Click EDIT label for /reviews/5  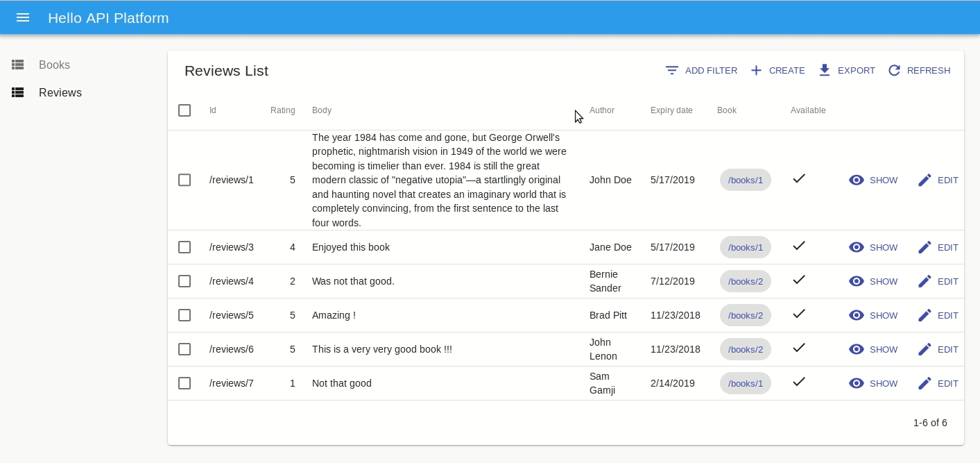[x=948, y=316]
